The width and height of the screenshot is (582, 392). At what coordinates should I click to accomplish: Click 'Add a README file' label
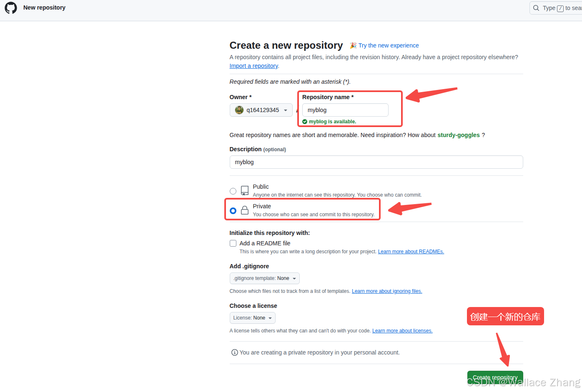pyautogui.click(x=265, y=243)
